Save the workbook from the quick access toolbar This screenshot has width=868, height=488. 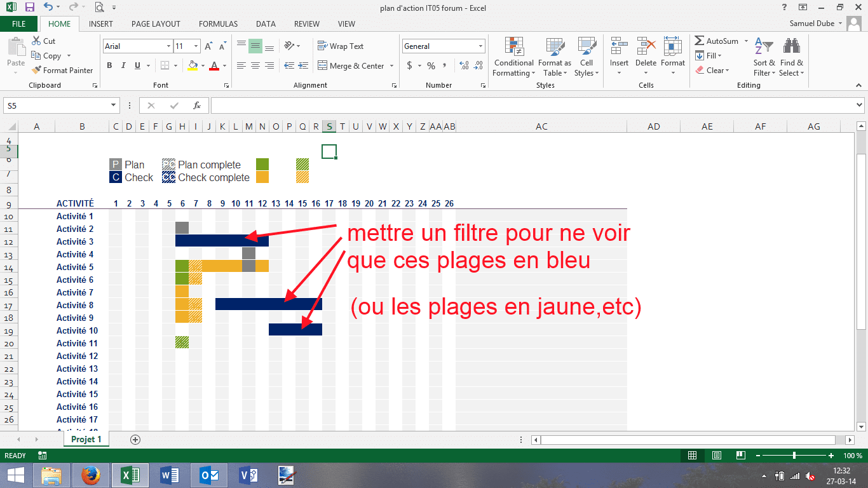pyautogui.click(x=29, y=8)
